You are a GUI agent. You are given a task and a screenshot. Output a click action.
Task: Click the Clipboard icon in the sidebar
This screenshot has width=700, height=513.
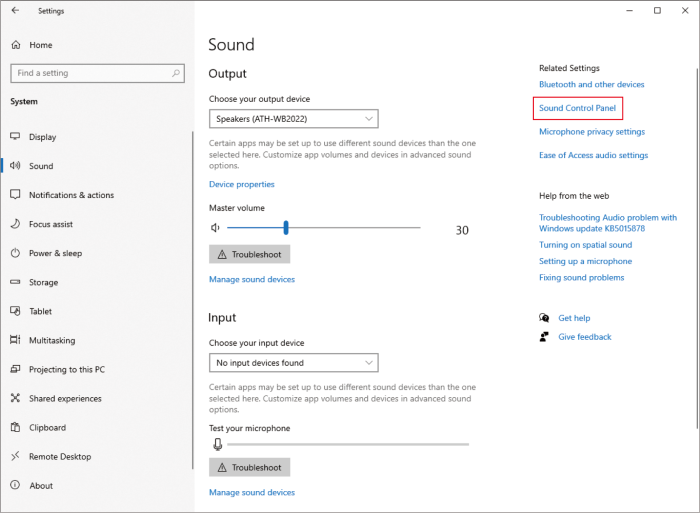[x=16, y=427]
